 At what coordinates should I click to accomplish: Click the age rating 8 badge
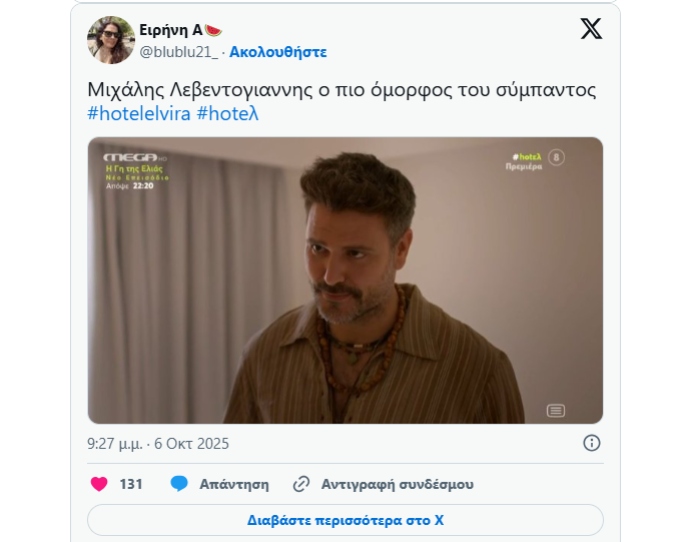(556, 157)
